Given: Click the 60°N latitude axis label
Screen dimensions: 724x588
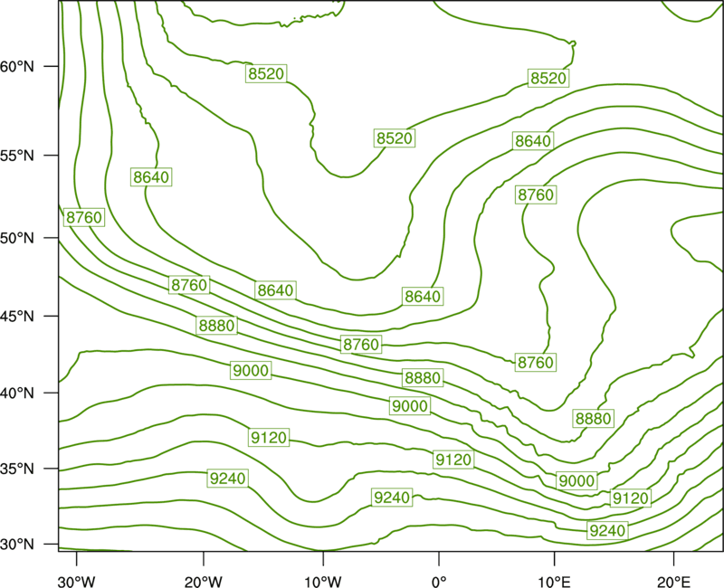Looking at the screenshot, I should (x=17, y=66).
